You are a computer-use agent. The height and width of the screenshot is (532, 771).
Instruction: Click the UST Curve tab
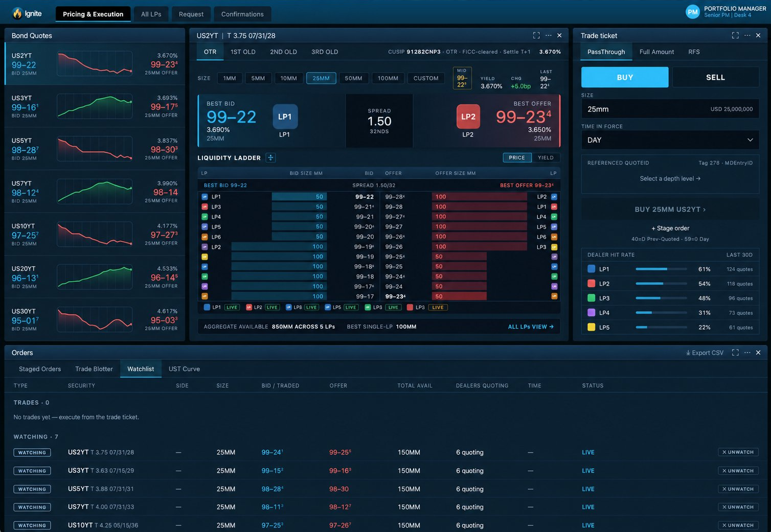[x=184, y=369]
